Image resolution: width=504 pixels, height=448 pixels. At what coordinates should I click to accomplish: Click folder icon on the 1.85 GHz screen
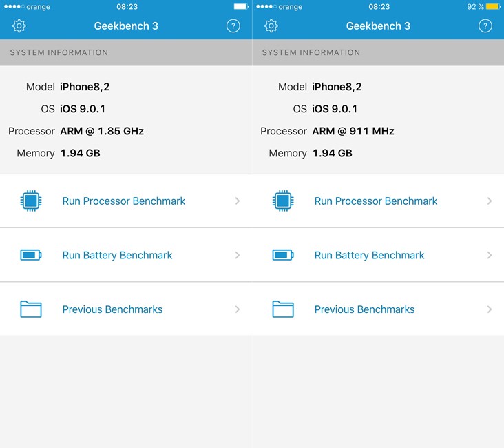[31, 309]
